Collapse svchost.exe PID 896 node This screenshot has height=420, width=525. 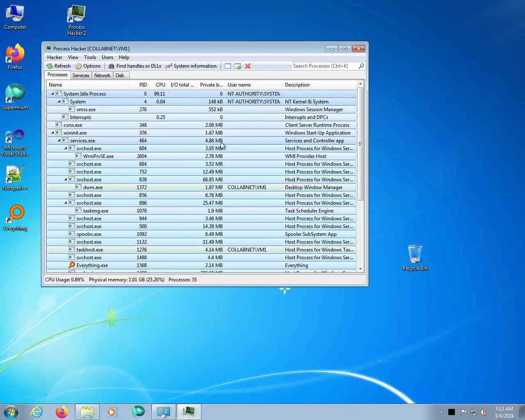click(66, 203)
